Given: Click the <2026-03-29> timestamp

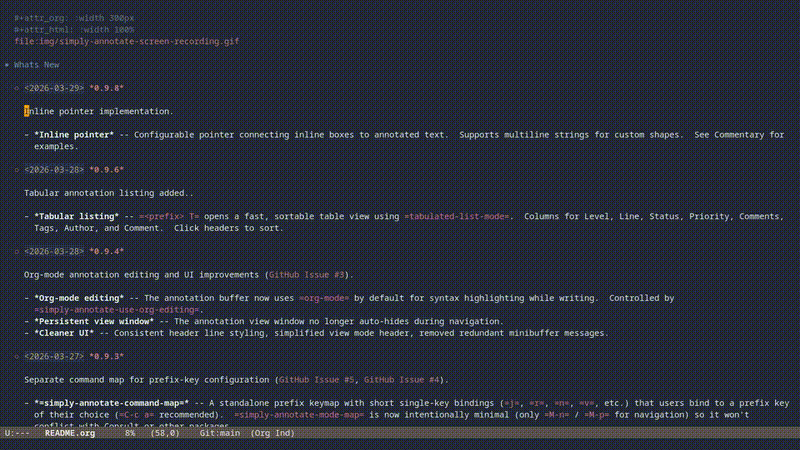Looking at the screenshot, I should point(54,88).
